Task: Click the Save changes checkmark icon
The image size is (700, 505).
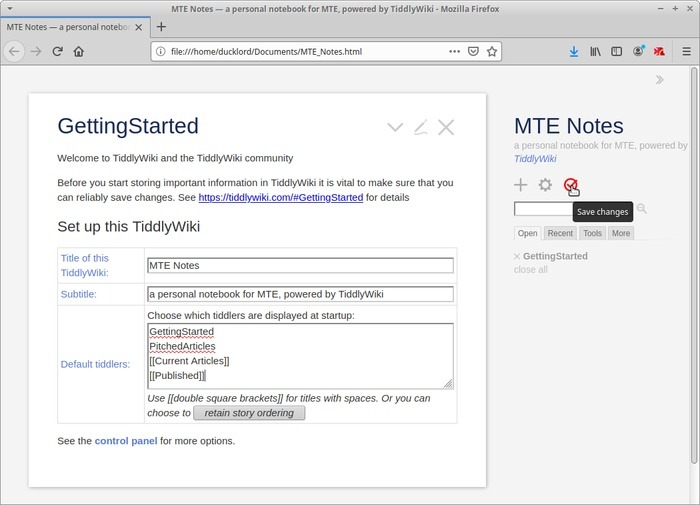Action: [x=570, y=184]
